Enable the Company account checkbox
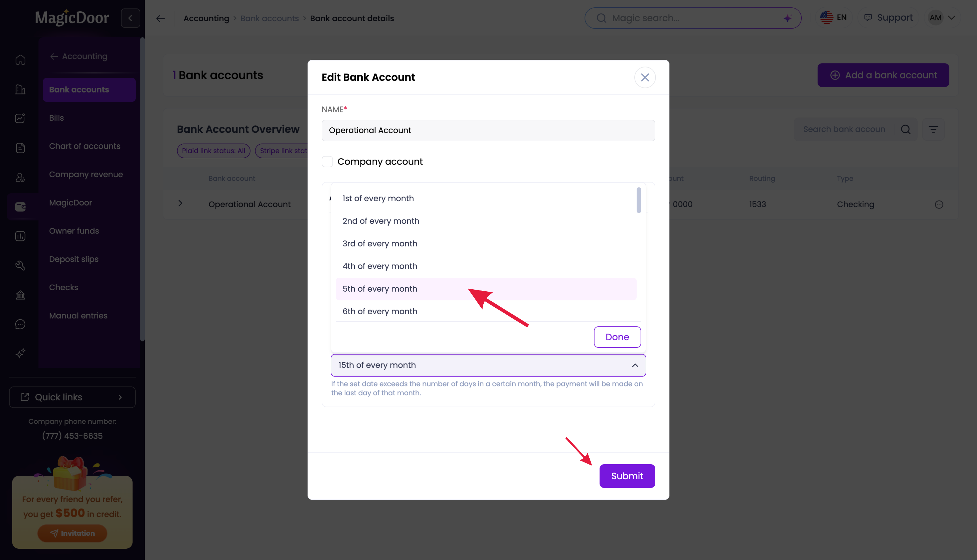The height and width of the screenshot is (560, 977). pos(327,162)
